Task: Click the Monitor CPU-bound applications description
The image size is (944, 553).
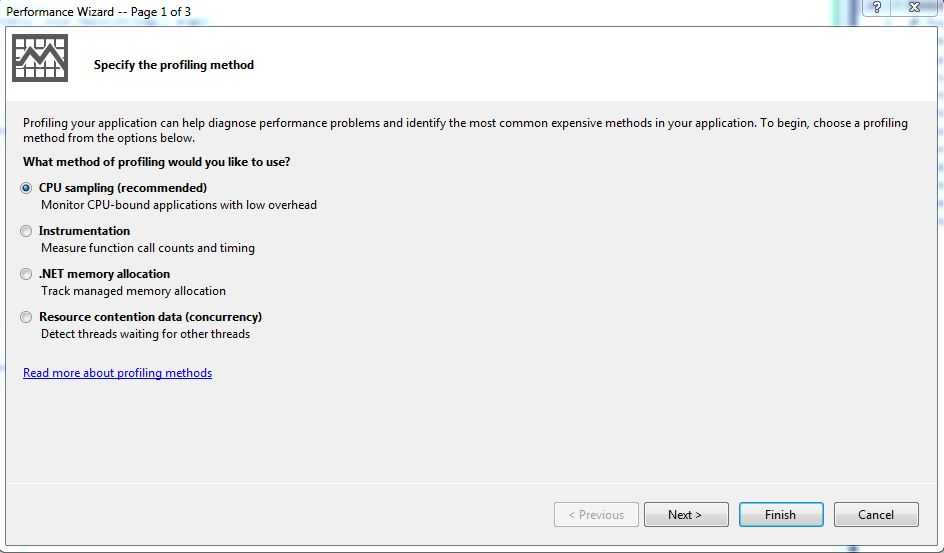Action: coord(179,205)
